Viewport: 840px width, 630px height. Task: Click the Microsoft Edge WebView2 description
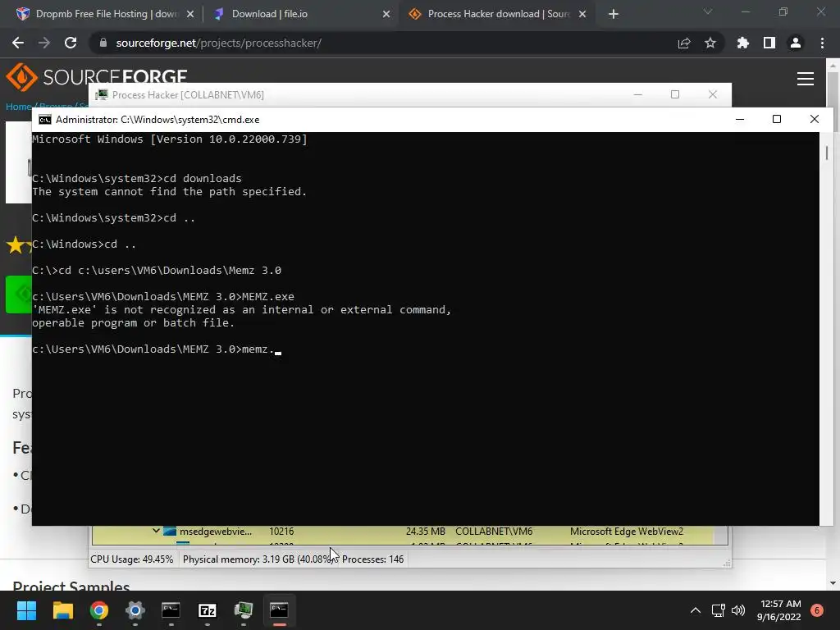[x=627, y=532]
